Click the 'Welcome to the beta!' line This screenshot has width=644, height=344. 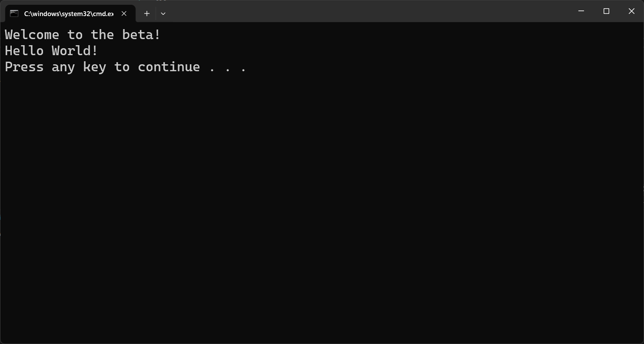(x=82, y=35)
